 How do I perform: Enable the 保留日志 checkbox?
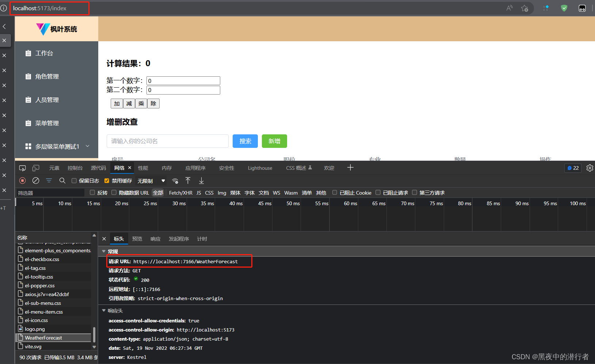click(74, 181)
